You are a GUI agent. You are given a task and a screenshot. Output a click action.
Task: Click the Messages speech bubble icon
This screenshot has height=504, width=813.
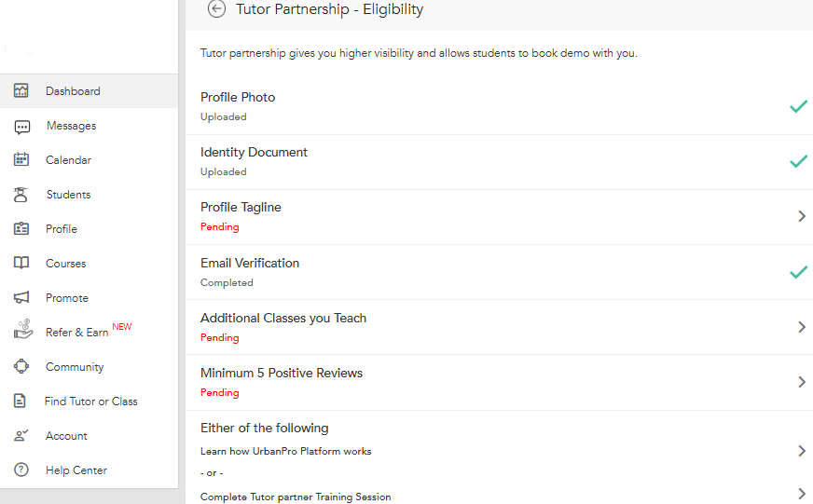point(22,127)
